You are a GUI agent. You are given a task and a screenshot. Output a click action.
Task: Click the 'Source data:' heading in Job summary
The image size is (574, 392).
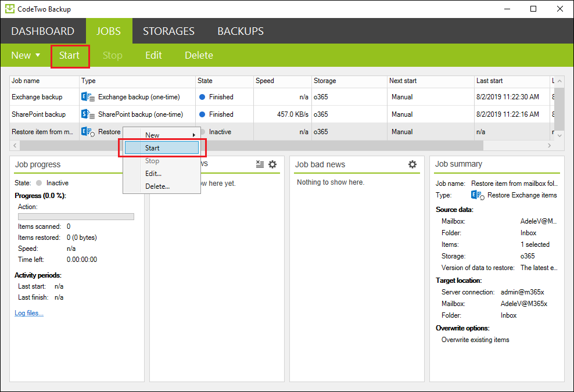[x=454, y=210]
